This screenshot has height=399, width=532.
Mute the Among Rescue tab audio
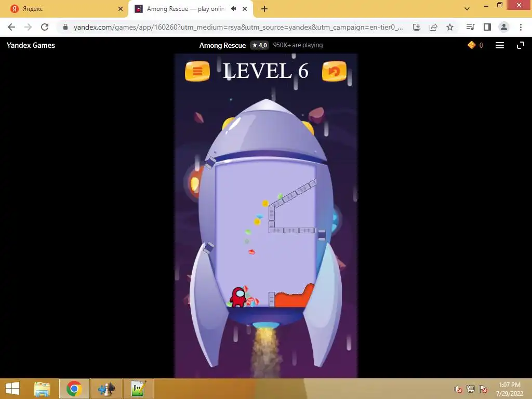233,9
